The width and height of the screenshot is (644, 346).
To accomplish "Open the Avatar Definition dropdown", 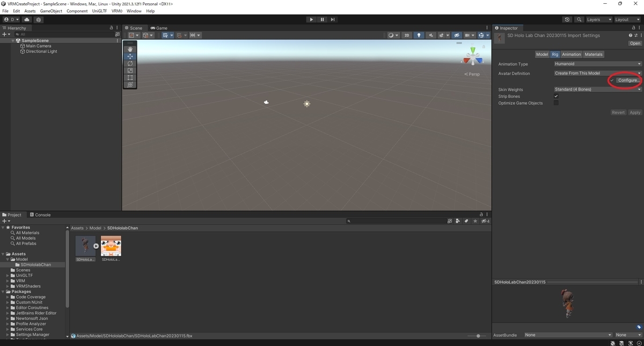I will (x=597, y=73).
